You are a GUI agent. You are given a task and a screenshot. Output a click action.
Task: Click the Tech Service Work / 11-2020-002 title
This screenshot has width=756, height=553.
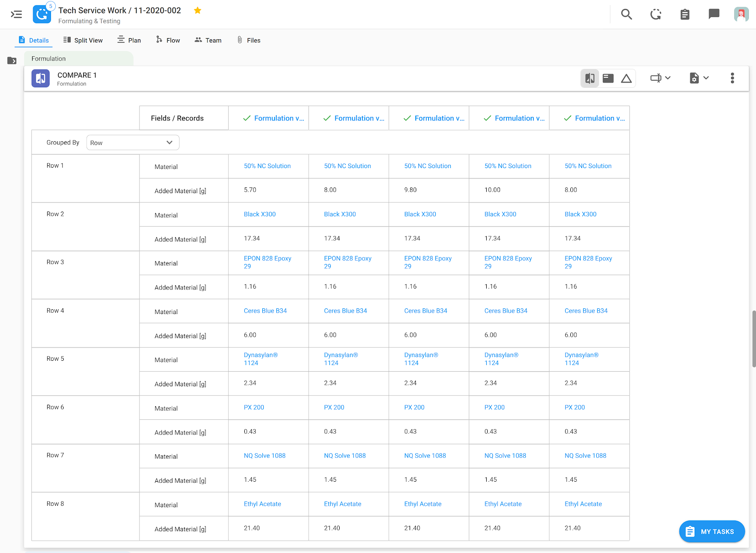pos(120,10)
